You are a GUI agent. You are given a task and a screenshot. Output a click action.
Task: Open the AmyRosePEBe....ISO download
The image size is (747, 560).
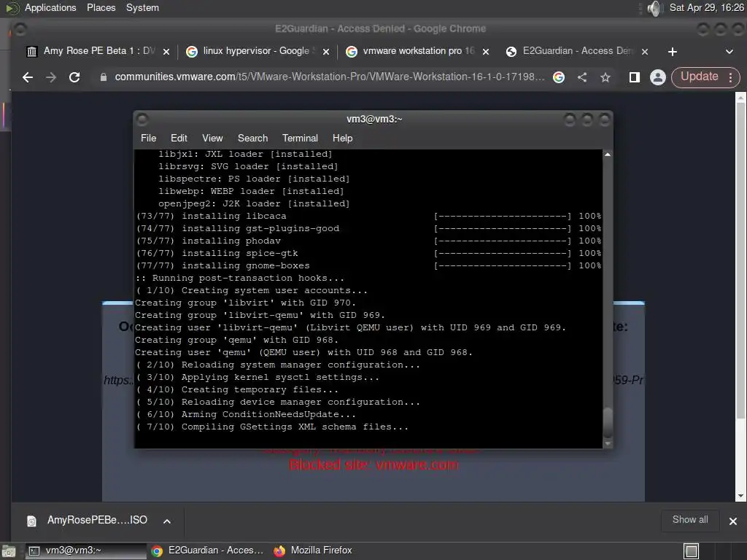(x=97, y=521)
